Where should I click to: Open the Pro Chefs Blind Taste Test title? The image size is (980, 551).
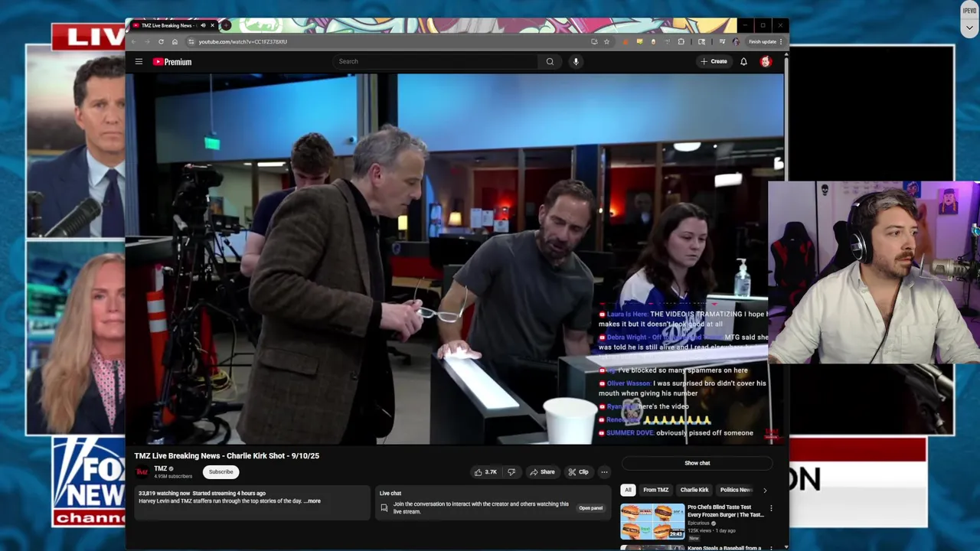point(725,511)
